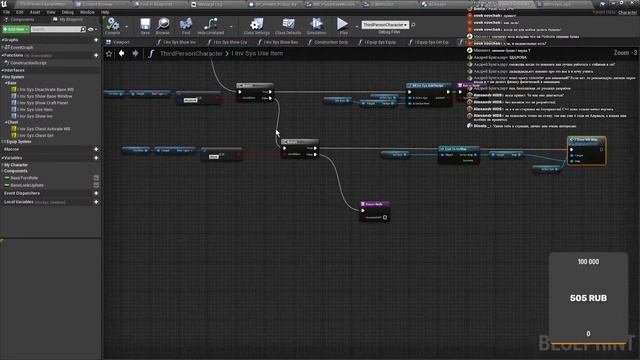Toggle BaseLookUpRate editable eye icon
640x360 pixels.
click(96, 185)
